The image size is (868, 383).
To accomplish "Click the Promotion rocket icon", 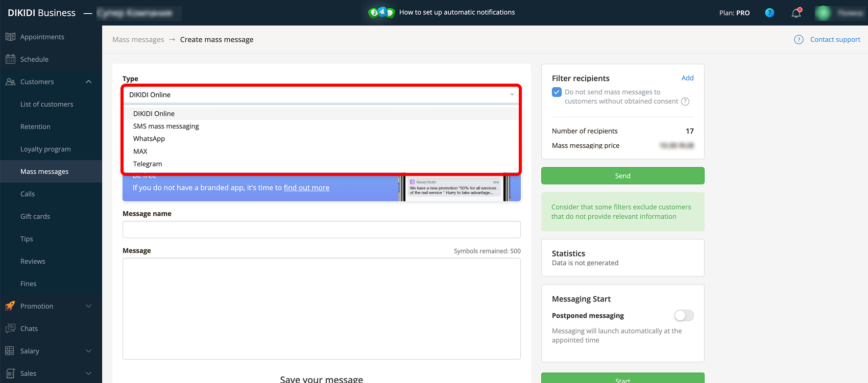I will coord(10,306).
